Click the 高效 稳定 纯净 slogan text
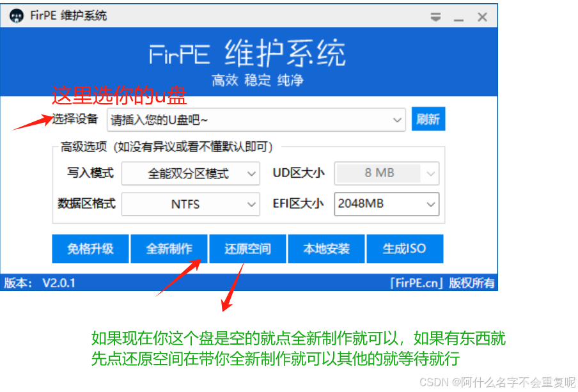Screen dimensions: 578x392 click(x=257, y=80)
